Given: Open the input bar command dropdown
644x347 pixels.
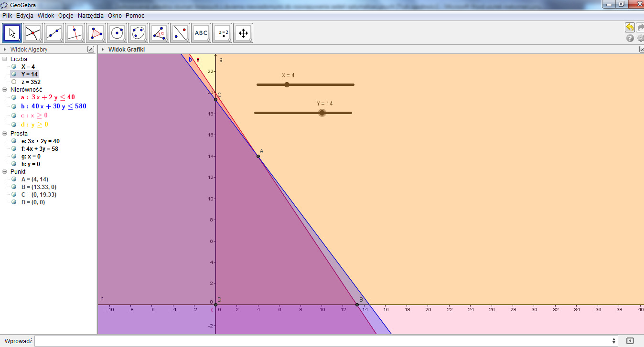Looking at the screenshot, I should click(x=614, y=341).
